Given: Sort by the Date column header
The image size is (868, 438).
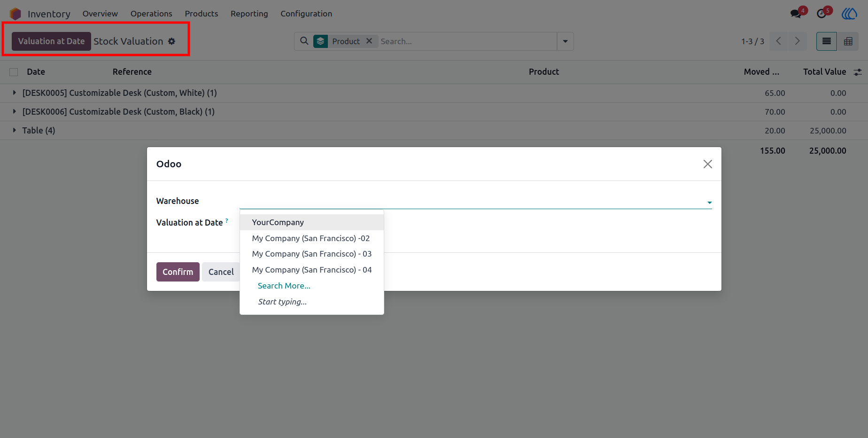Looking at the screenshot, I should coord(36,72).
